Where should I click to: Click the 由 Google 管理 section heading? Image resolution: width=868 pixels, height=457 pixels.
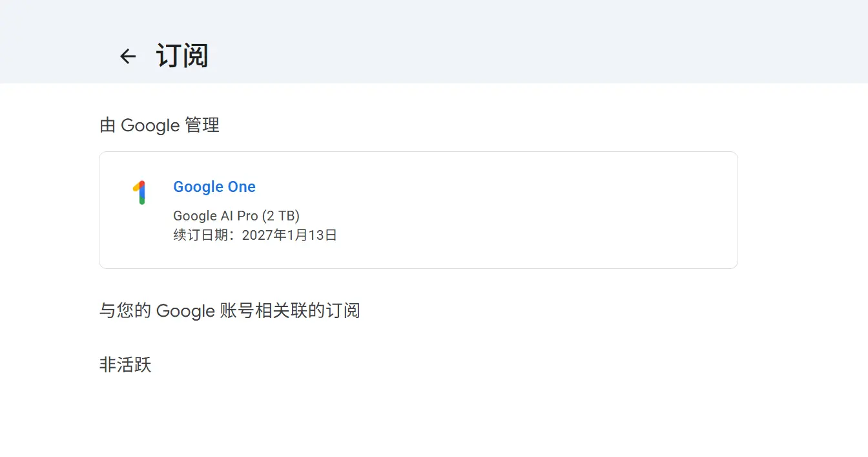click(160, 125)
